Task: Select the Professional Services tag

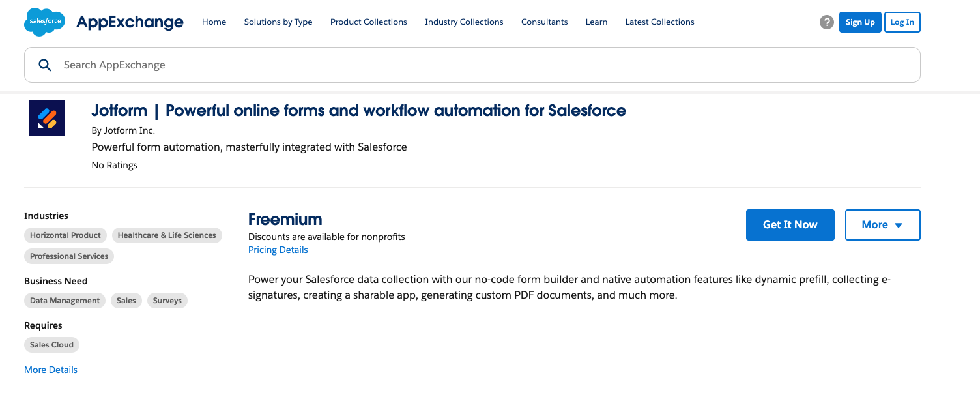Action: coord(69,256)
